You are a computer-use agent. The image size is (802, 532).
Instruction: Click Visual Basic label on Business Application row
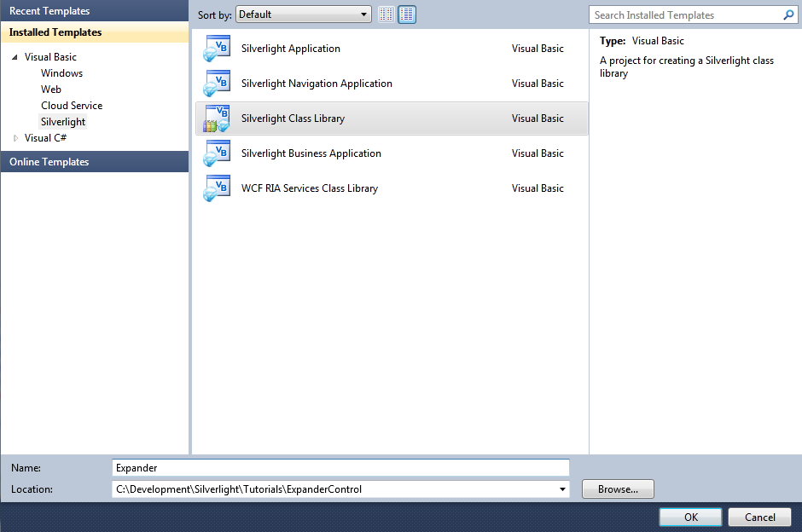538,153
